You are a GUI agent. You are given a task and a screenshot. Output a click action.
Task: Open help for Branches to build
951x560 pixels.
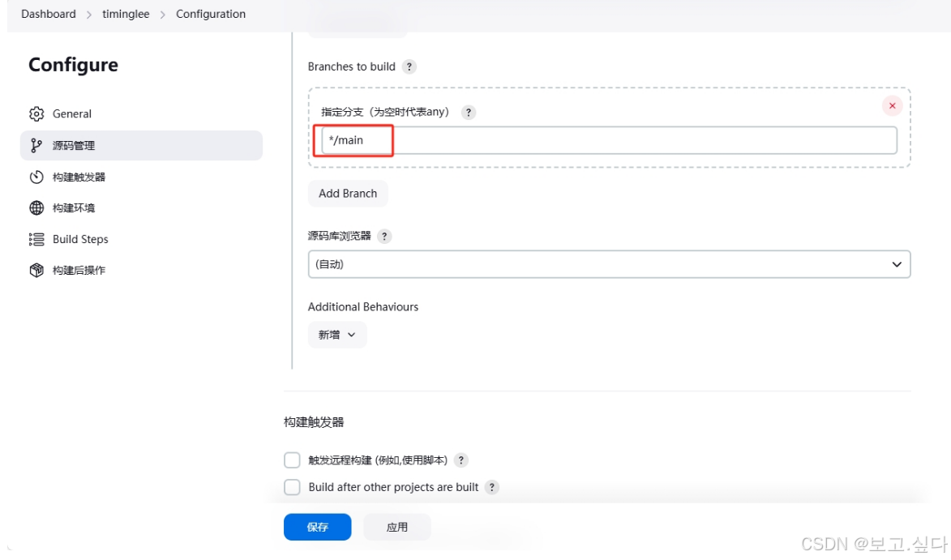pyautogui.click(x=409, y=66)
